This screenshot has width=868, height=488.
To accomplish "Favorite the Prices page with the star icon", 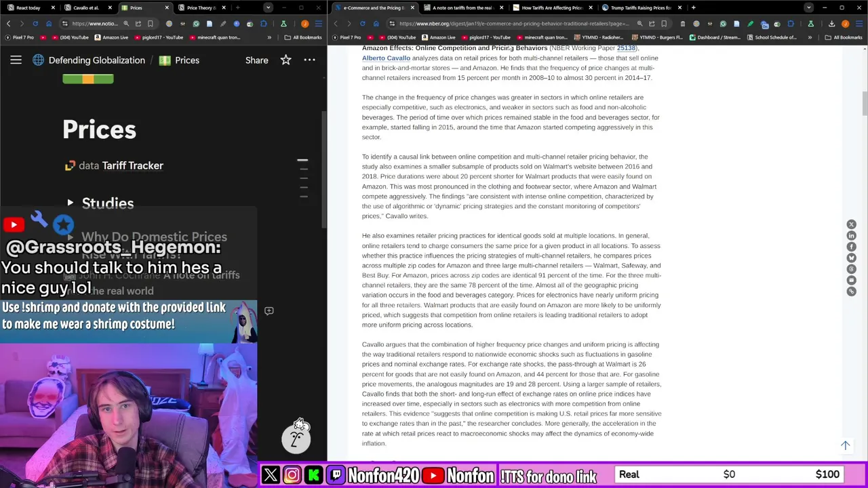I will point(285,60).
